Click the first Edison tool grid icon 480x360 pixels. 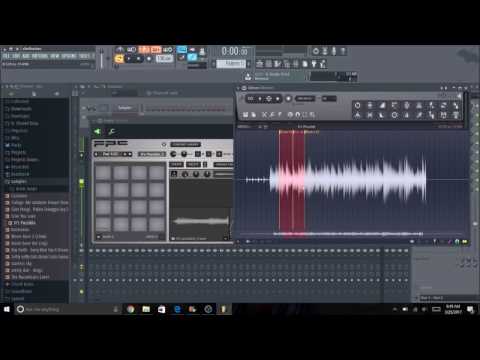[x=357, y=105]
